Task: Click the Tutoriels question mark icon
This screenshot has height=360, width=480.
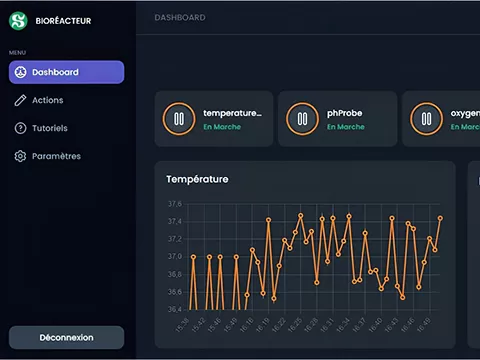Action: coord(20,128)
